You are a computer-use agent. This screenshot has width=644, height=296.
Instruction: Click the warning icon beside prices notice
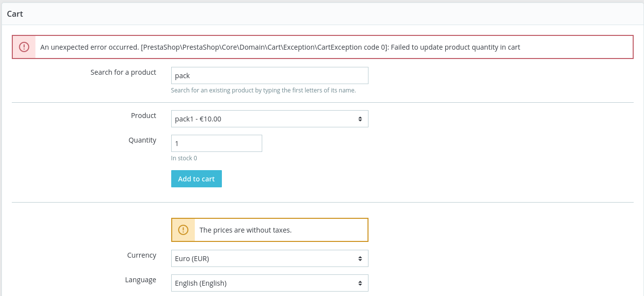pos(184,230)
